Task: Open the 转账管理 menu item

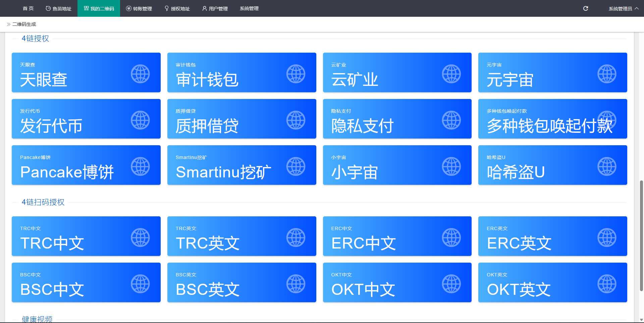Action: pos(139,8)
